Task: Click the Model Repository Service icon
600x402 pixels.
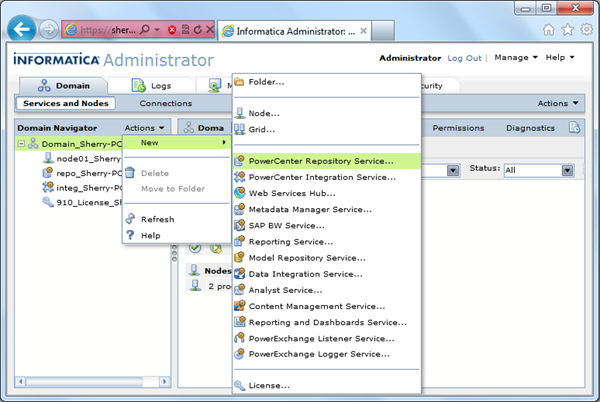Action: click(x=240, y=257)
